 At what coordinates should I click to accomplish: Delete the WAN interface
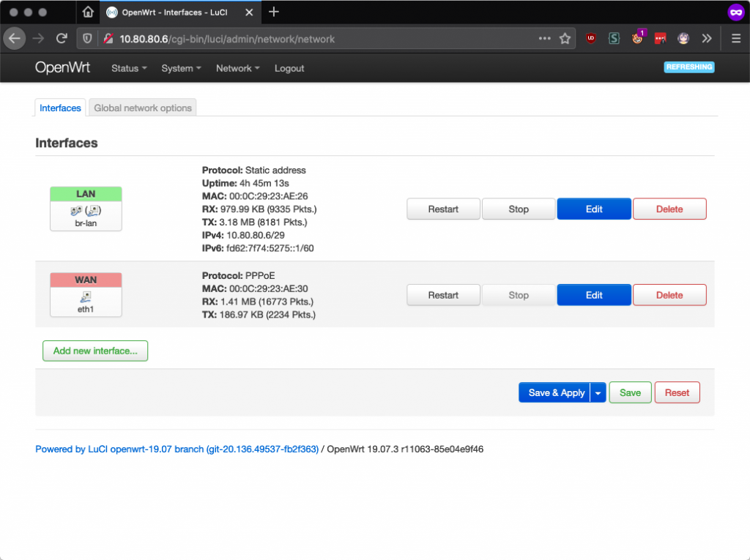pos(669,295)
